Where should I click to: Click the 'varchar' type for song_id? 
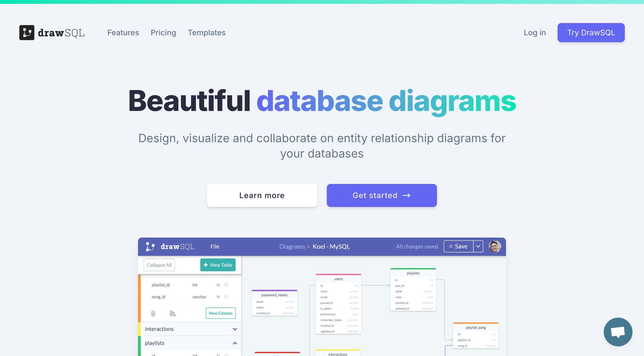(199, 297)
